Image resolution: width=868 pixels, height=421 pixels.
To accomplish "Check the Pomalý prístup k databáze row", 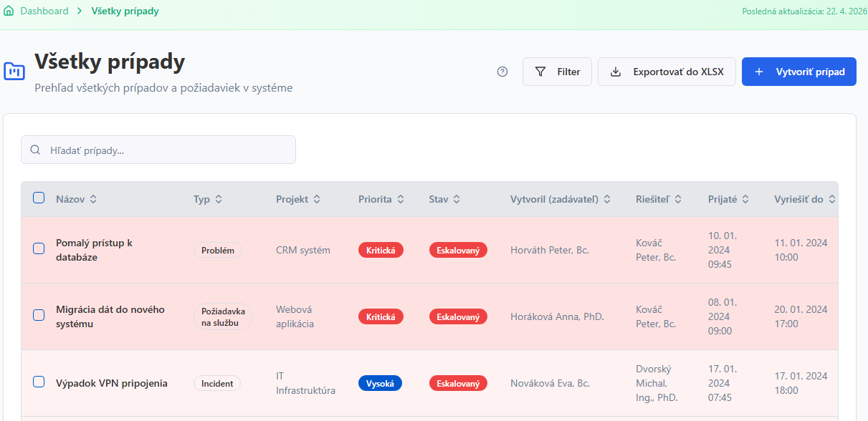I will point(39,249).
